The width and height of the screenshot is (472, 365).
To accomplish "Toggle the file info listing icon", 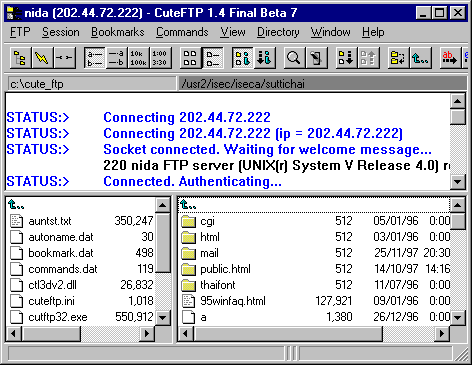I will [242, 58].
